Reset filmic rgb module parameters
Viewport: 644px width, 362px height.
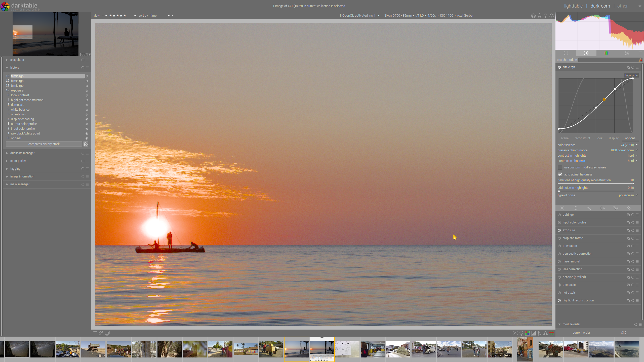click(633, 67)
